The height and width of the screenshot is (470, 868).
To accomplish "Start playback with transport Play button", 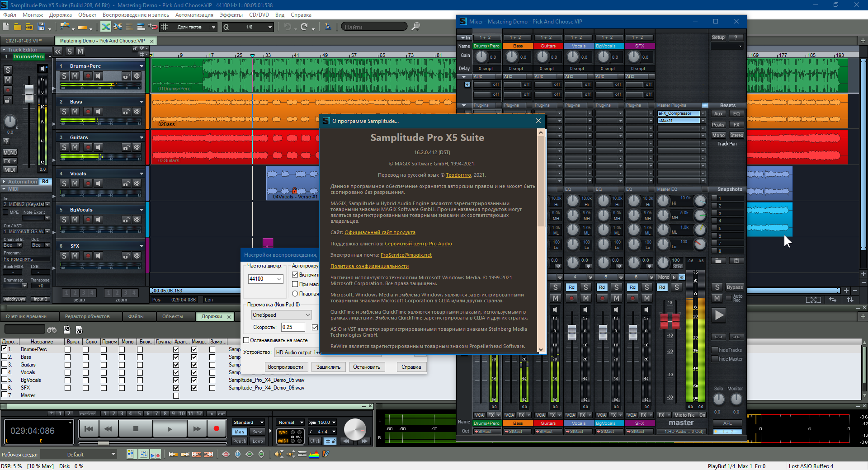I will tap(170, 429).
